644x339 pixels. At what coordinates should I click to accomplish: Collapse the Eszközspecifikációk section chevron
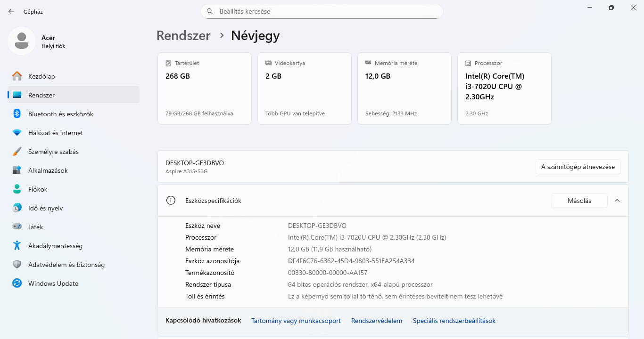(617, 201)
